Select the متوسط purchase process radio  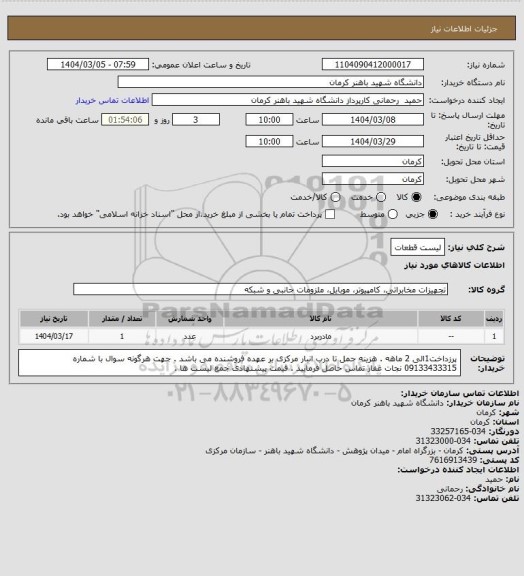coord(392,214)
